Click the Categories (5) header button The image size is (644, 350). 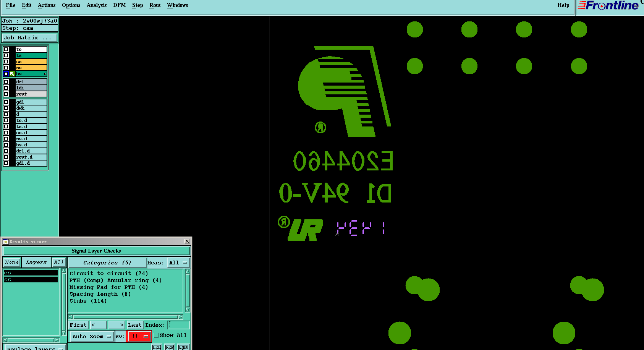(x=107, y=262)
